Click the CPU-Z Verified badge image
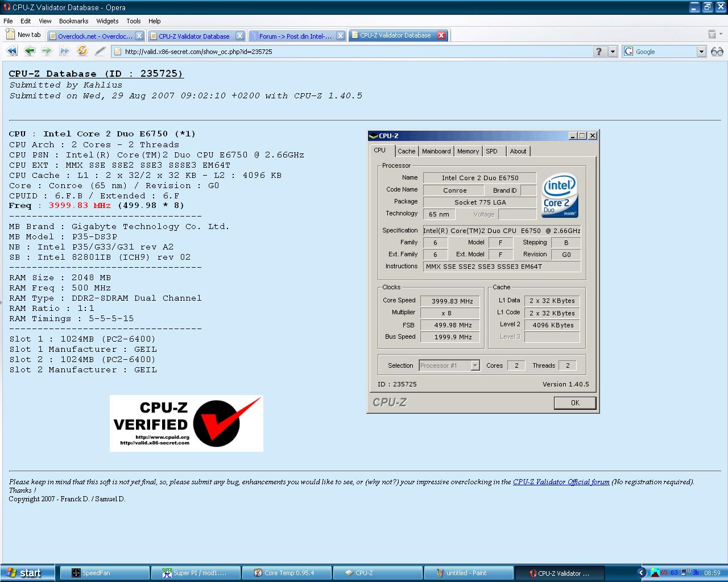The width and height of the screenshot is (728, 582). [x=187, y=423]
